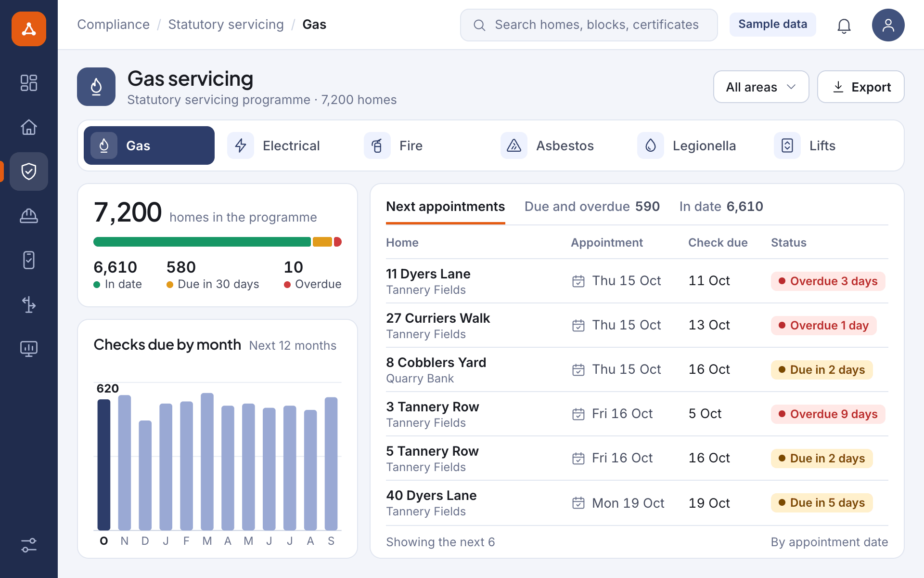Click the calendar icon for 40 Dyers Lane
This screenshot has height=578, width=924.
[x=578, y=503]
